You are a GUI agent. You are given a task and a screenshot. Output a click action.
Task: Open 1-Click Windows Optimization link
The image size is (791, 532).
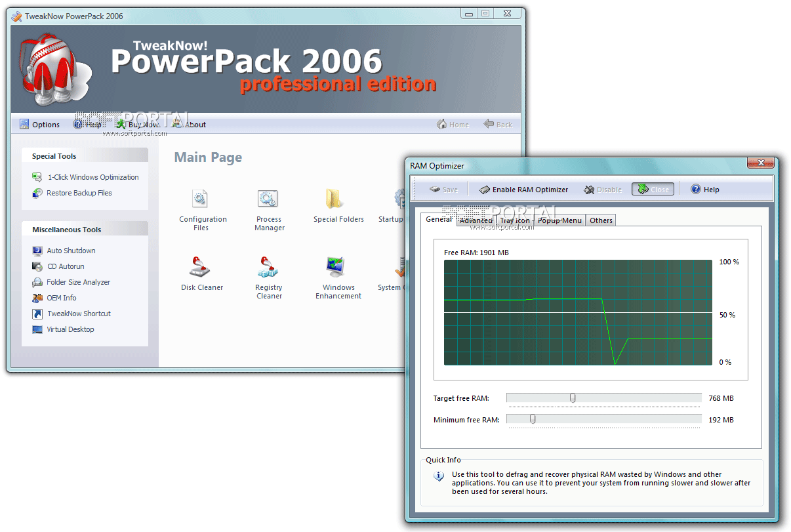(93, 177)
